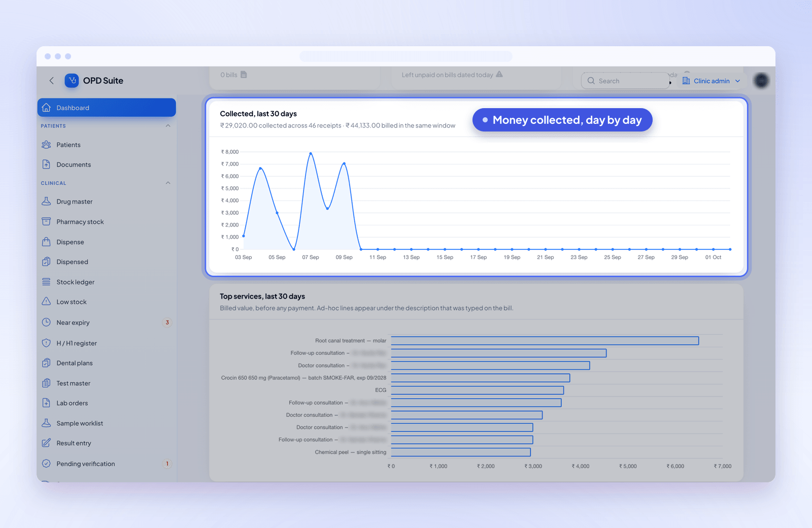Click the 0 bills card text
The width and height of the screenshot is (812, 528).
[229, 75]
